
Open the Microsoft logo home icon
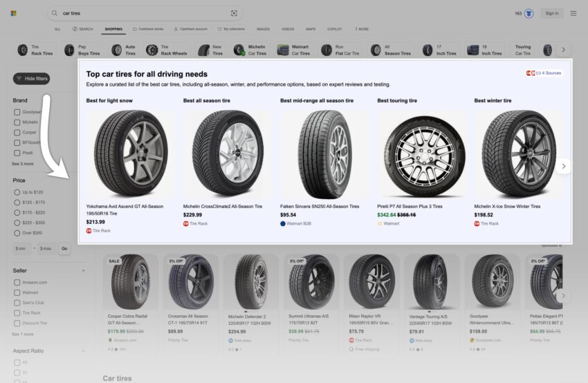coord(14,14)
